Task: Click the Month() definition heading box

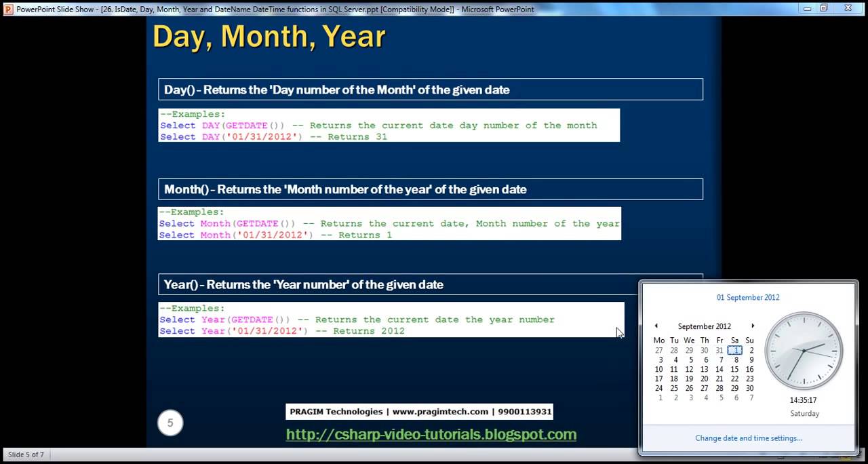Action: click(x=431, y=189)
